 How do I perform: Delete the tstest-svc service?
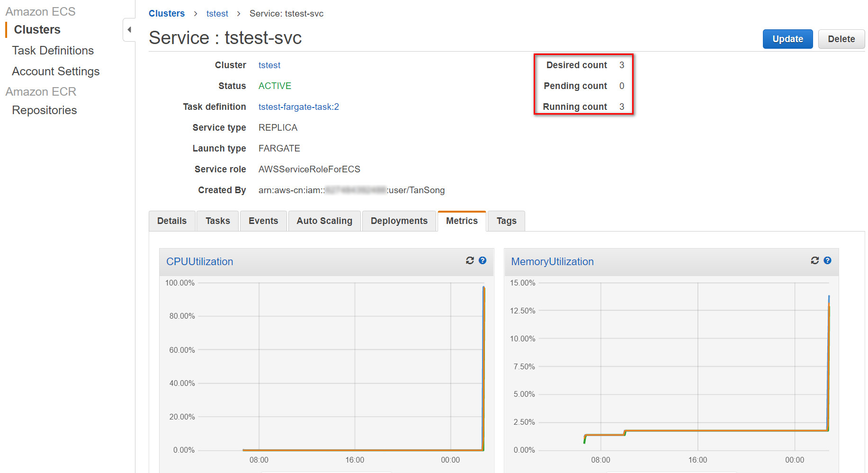[x=841, y=39]
